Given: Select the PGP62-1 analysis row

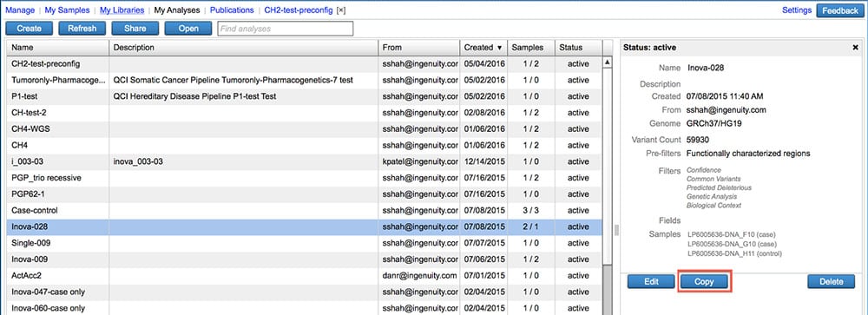Looking at the screenshot, I should click(304, 194).
